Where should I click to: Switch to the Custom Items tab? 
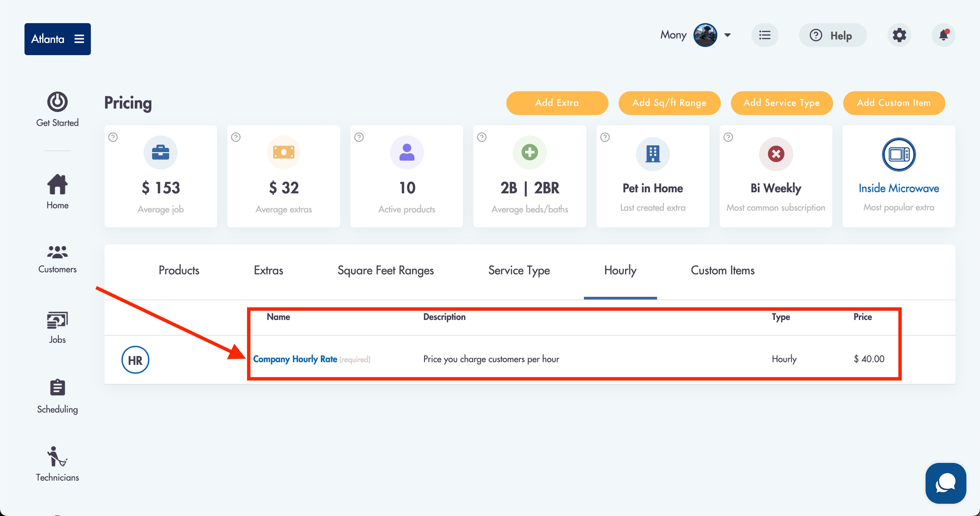(722, 270)
